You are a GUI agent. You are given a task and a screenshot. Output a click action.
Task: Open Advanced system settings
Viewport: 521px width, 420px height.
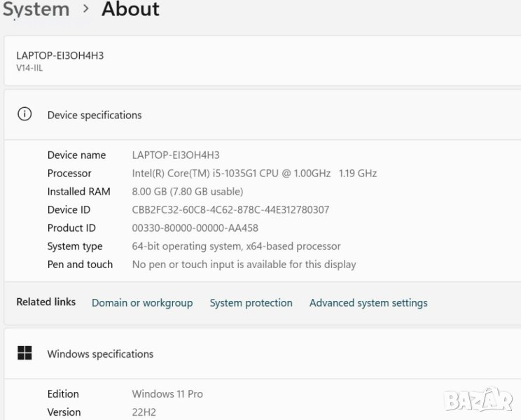(368, 303)
